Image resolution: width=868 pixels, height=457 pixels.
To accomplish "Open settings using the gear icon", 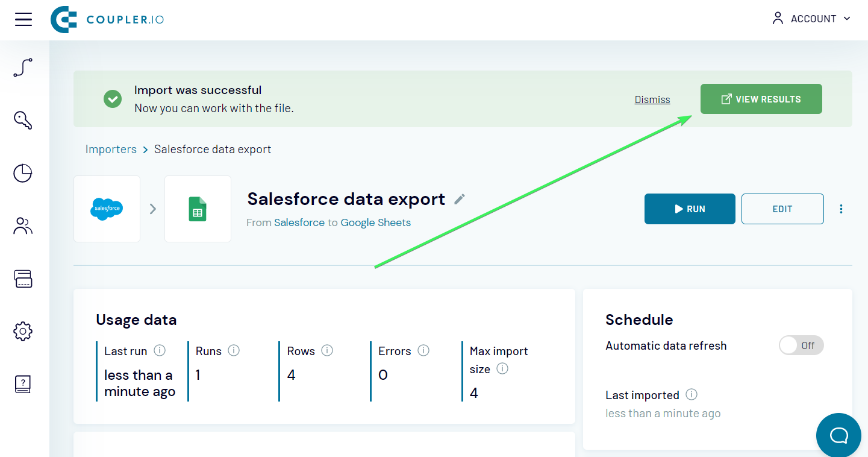I will [22, 331].
